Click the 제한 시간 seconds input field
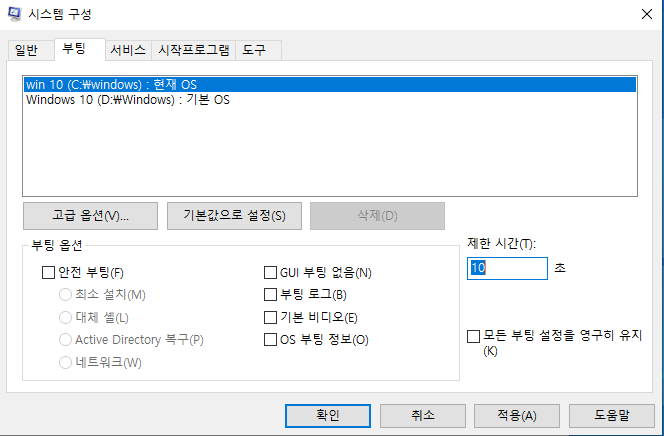Viewport: 664px width, 436px height. tap(507, 268)
